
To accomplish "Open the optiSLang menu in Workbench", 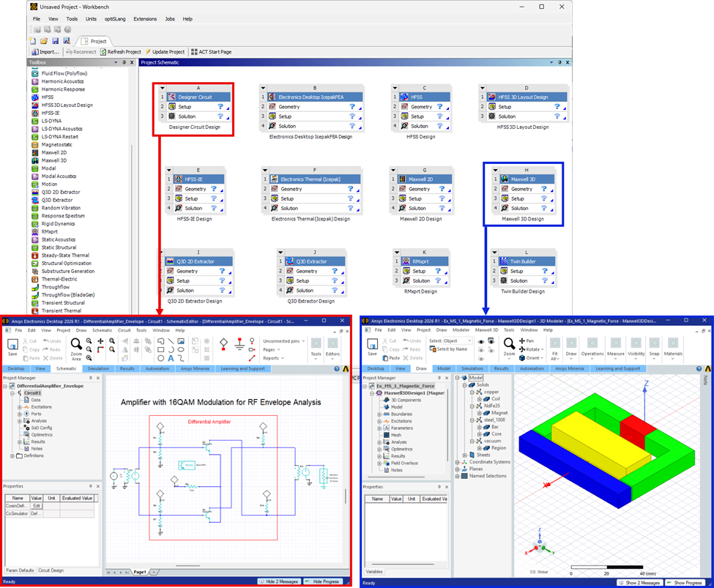I will [115, 19].
